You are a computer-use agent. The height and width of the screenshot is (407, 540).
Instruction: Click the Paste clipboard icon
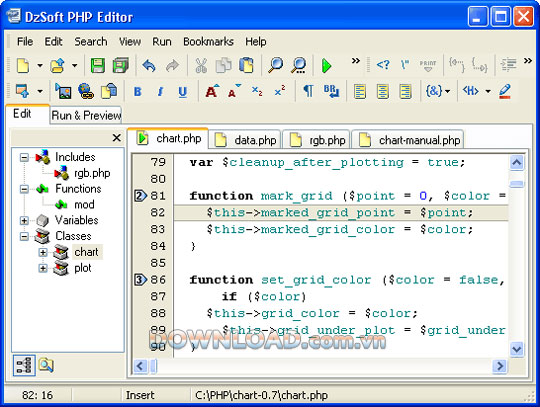point(246,65)
